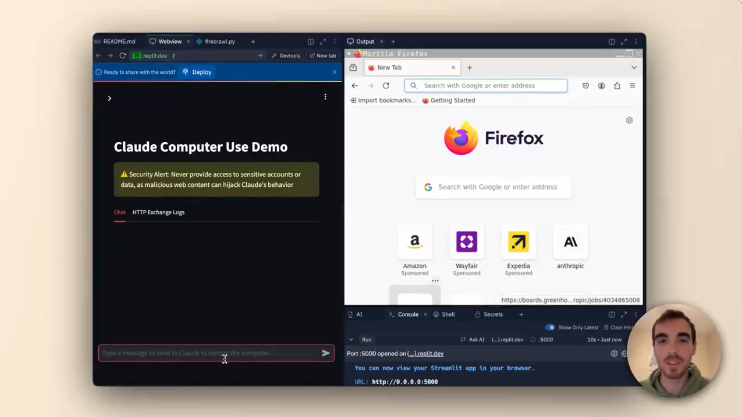This screenshot has width=742, height=417.
Task: Add a new tab beside firecrawl.py
Action: pyautogui.click(x=253, y=42)
